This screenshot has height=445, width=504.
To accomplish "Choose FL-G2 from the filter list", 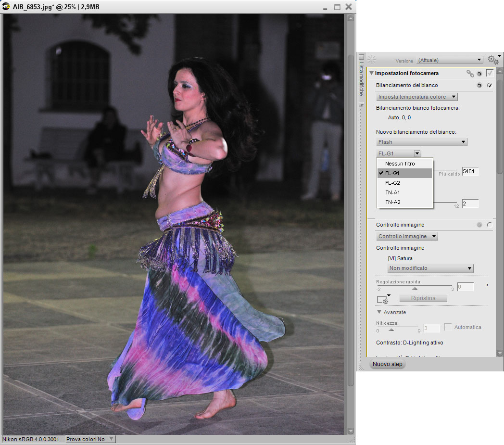I will (404, 183).
